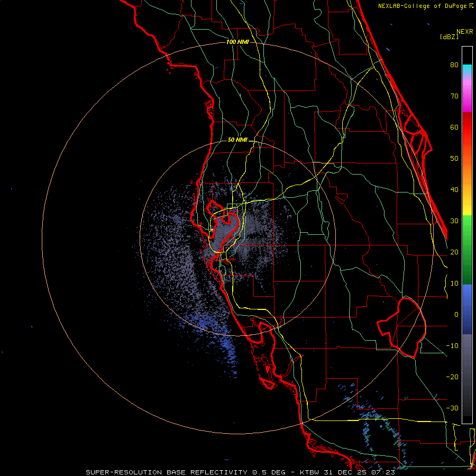Click the KTBW radar site identifier

pyautogui.click(x=309, y=472)
